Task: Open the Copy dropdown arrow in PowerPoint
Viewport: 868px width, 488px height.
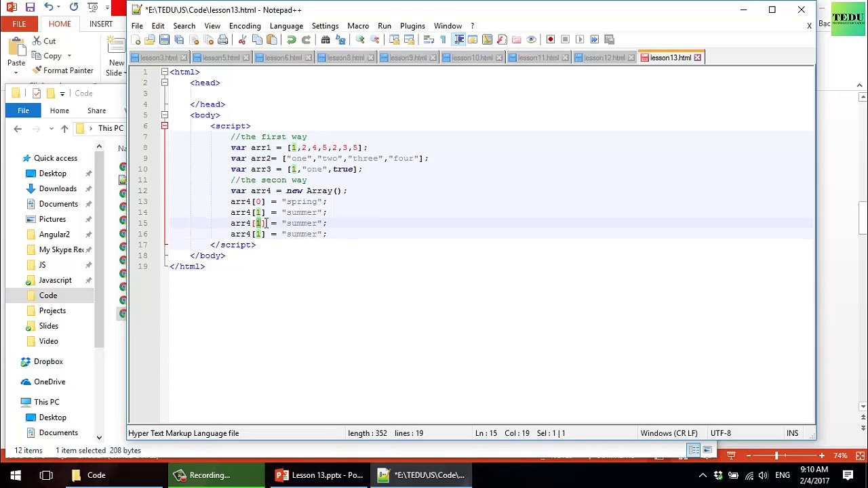Action: [x=69, y=56]
